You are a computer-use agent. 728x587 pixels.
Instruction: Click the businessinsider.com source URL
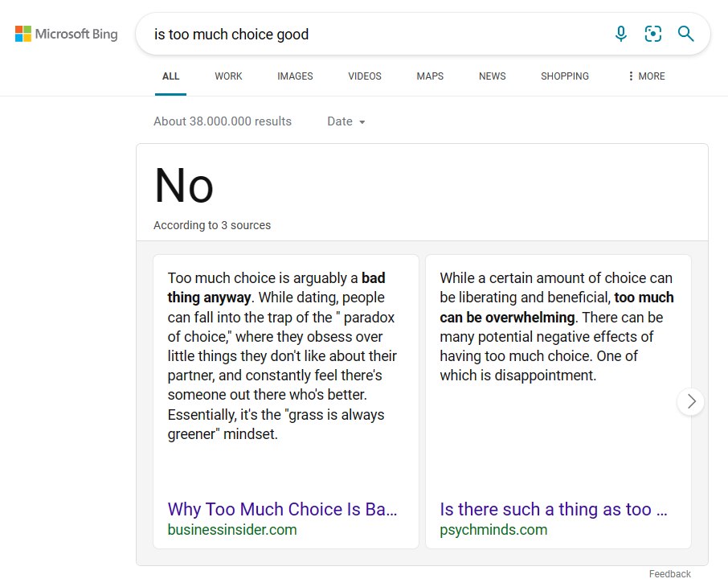point(232,530)
